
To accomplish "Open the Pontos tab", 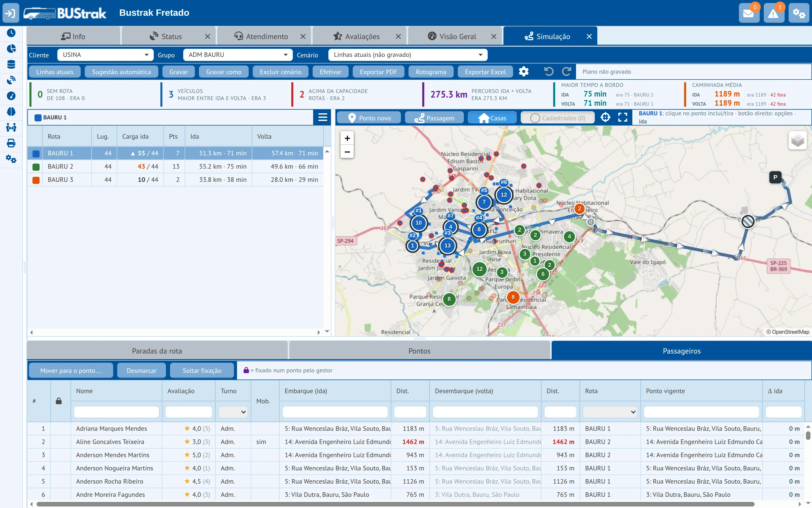I will click(x=419, y=351).
